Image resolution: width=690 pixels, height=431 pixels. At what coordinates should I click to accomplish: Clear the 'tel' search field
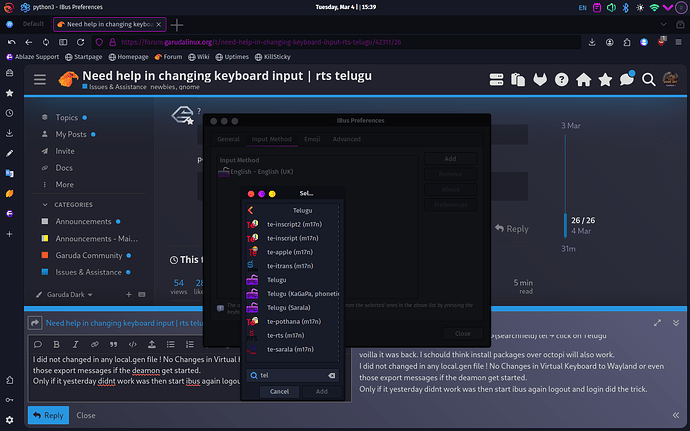click(331, 375)
